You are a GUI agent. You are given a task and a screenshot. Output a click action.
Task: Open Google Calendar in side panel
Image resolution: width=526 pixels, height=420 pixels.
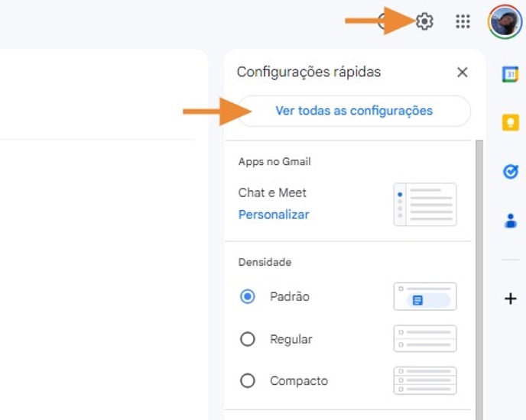(x=510, y=74)
